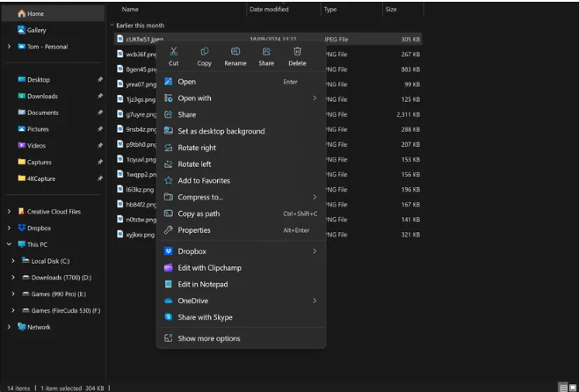
Task: Click the Copy icon in context menu
Action: 204,52
